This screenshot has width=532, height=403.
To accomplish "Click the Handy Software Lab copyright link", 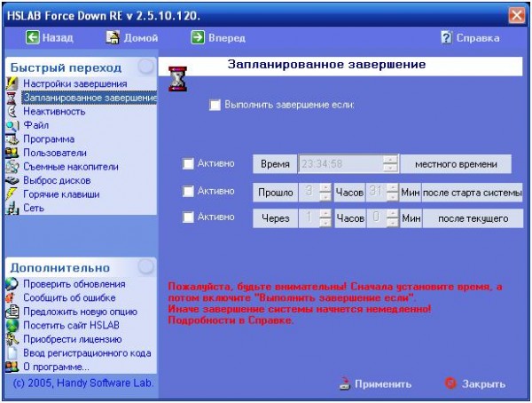I will click(x=83, y=383).
